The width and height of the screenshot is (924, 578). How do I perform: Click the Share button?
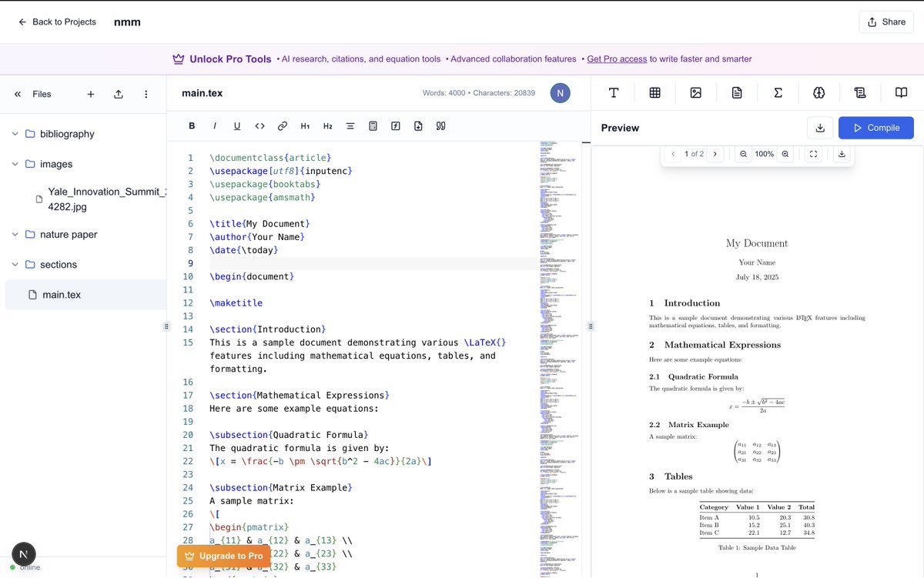pyautogui.click(x=886, y=22)
